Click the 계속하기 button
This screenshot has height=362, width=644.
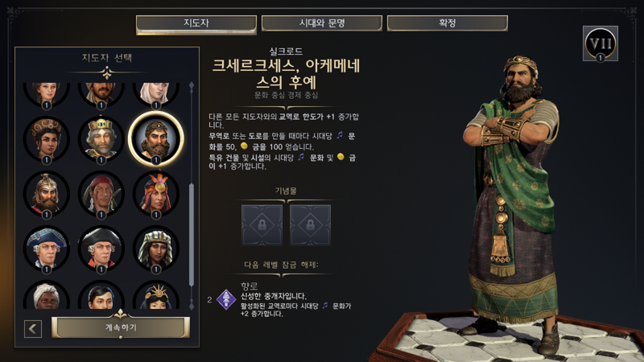click(x=120, y=327)
